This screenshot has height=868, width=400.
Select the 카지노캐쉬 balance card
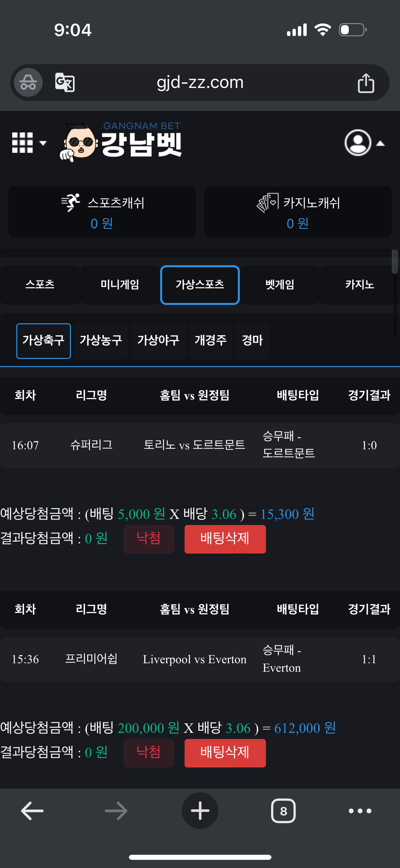coord(298,212)
